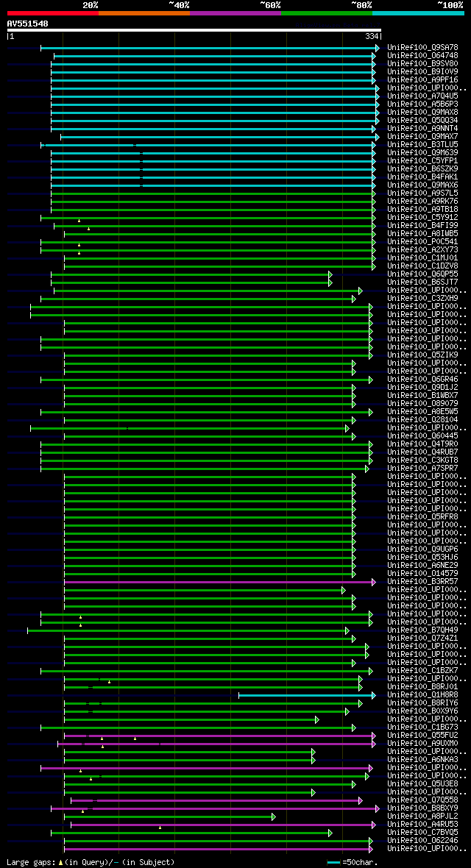The image size is (471, 868).
Task: Select the UniRef100_C3ZXH9 label
Action: click(x=422, y=299)
